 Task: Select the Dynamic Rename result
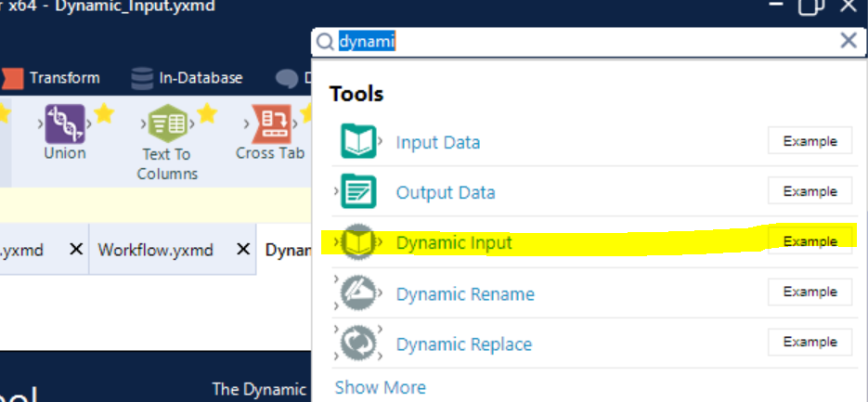[x=465, y=293]
